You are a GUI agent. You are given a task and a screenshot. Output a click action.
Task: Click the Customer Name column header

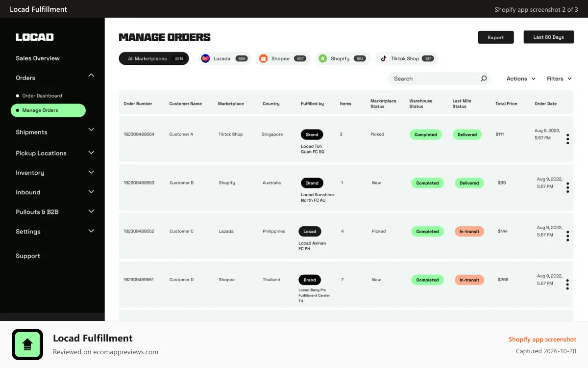[186, 104]
